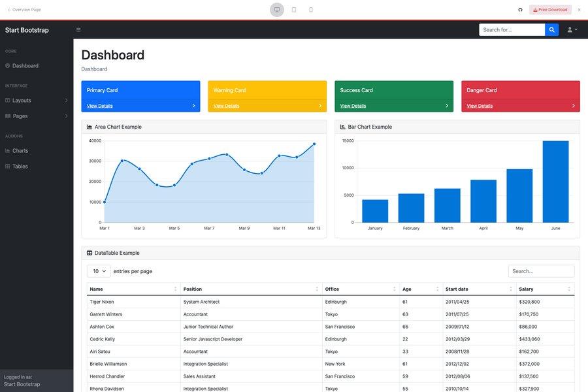Click View Details on the Danger Card
The width and height of the screenshot is (588, 392).
tap(478, 104)
